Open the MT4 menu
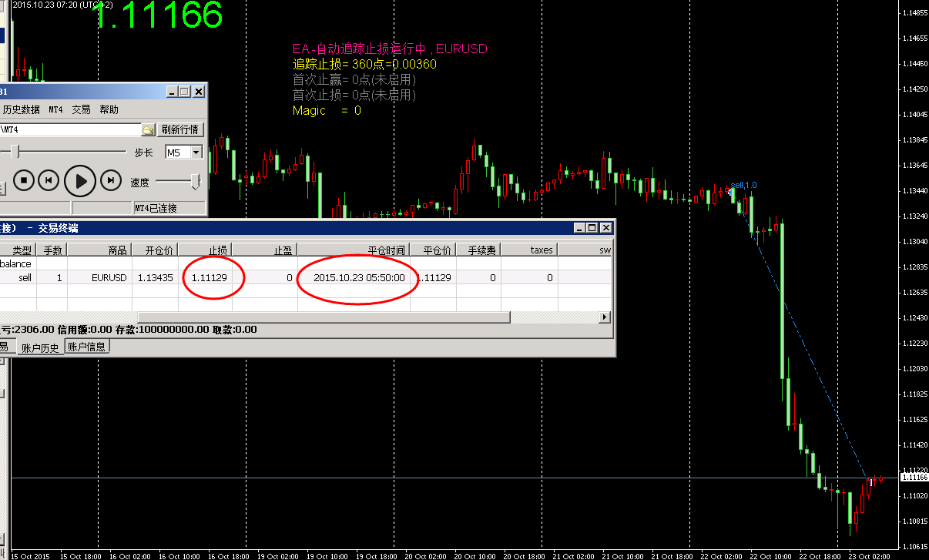Image resolution: width=929 pixels, height=560 pixels. pos(55,110)
